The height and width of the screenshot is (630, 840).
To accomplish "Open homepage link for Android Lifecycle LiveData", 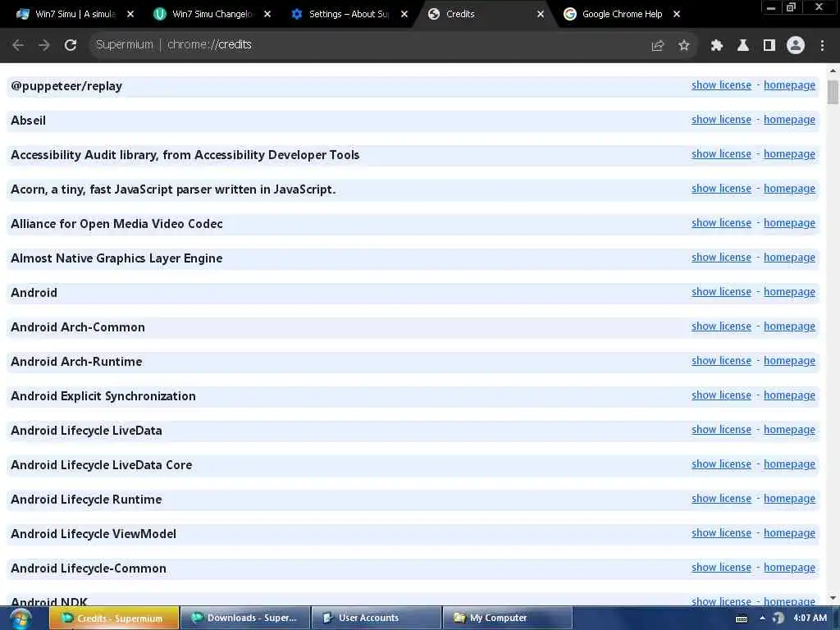I will pos(789,430).
